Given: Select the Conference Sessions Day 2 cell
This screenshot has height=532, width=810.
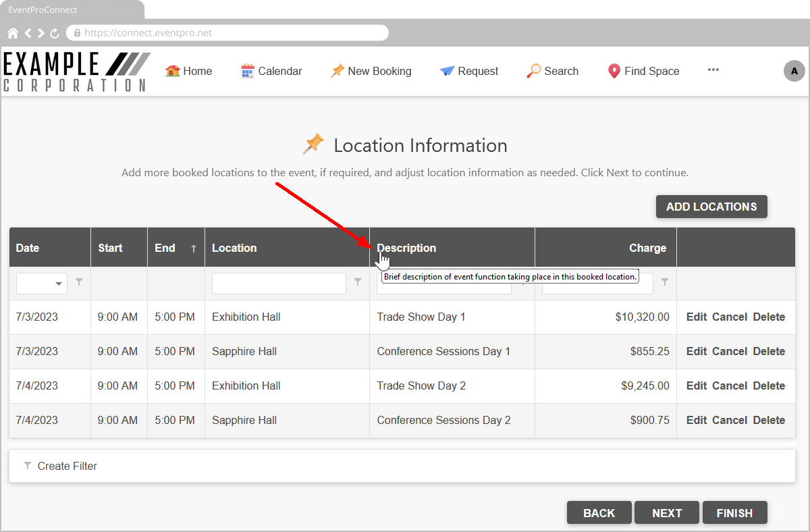Looking at the screenshot, I should [452, 420].
